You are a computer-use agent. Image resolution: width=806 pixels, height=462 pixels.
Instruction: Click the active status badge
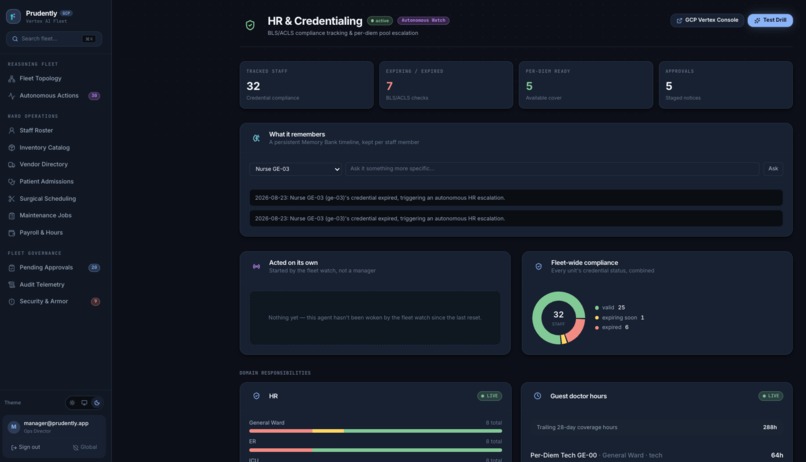pos(380,21)
